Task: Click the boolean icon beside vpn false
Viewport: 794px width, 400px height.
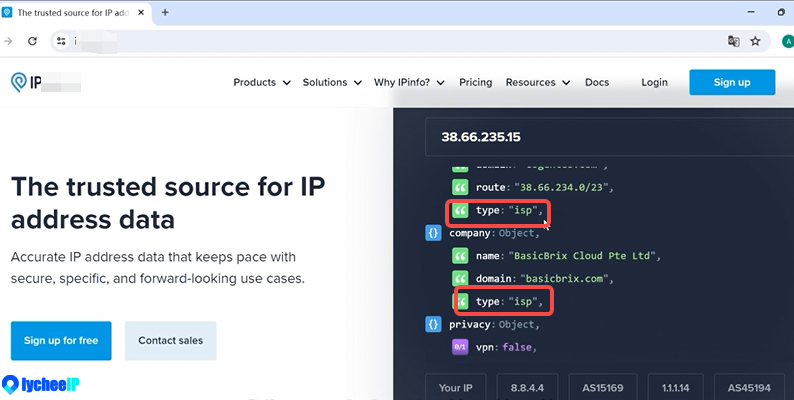Action: [x=459, y=347]
